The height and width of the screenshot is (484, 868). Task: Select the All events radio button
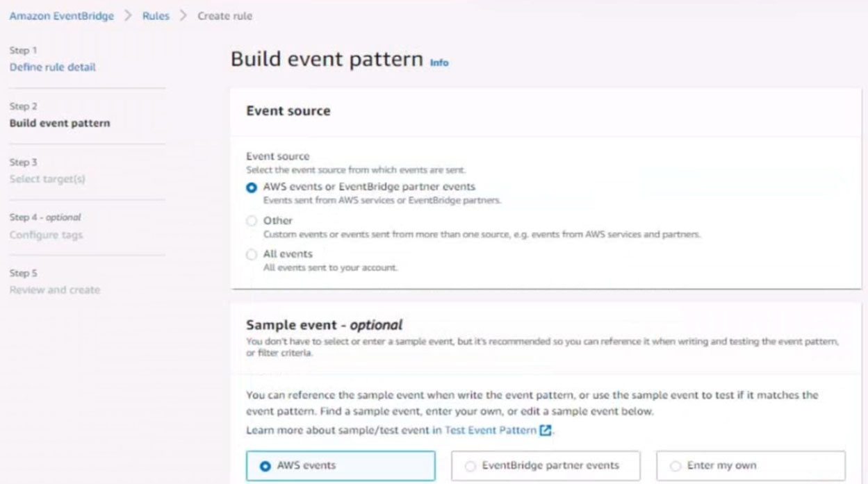coord(252,254)
